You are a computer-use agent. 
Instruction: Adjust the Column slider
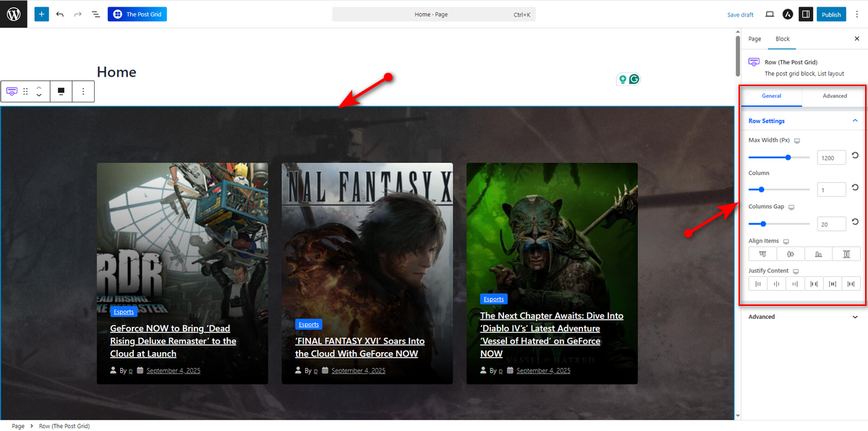pyautogui.click(x=778, y=189)
